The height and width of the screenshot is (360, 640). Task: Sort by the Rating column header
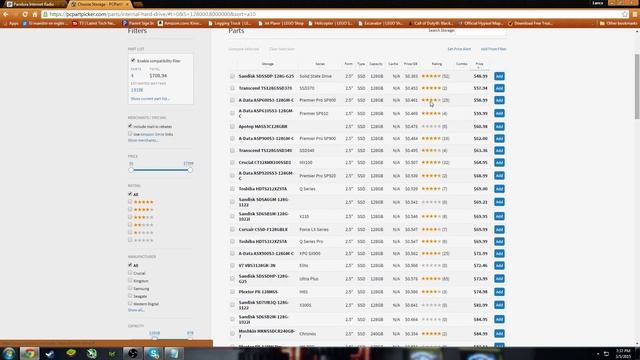coord(437,64)
